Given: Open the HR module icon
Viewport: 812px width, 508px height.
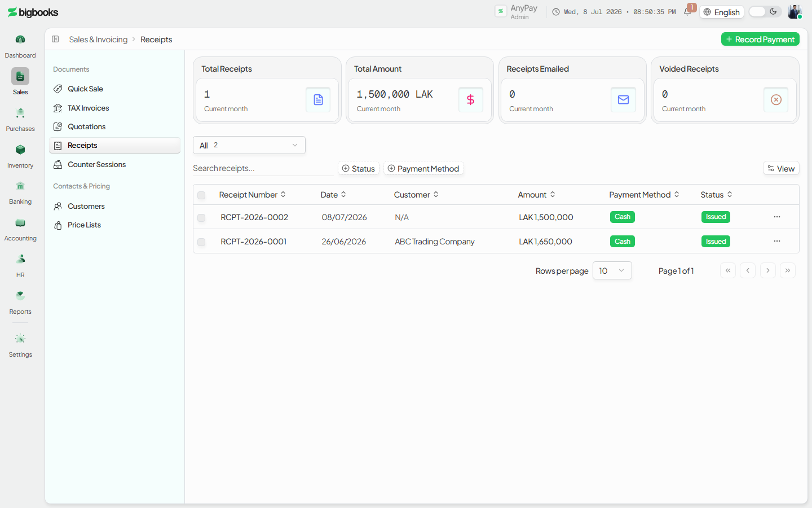Looking at the screenshot, I should pyautogui.click(x=20, y=259).
